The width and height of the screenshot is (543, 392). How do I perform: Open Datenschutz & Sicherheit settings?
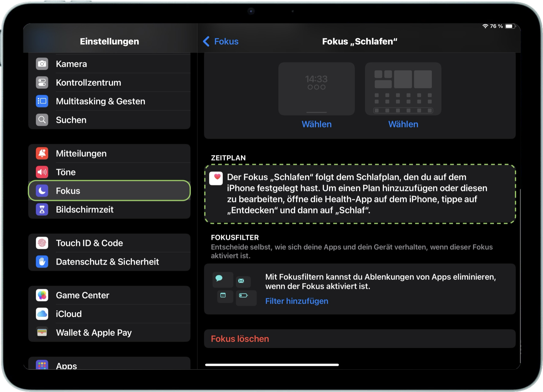point(110,262)
